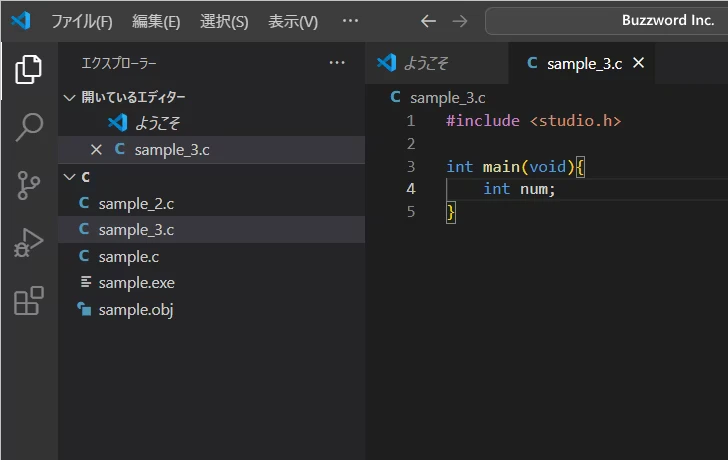The height and width of the screenshot is (460, 728).
Task: Click line number 5 in gutter
Action: tap(411, 212)
